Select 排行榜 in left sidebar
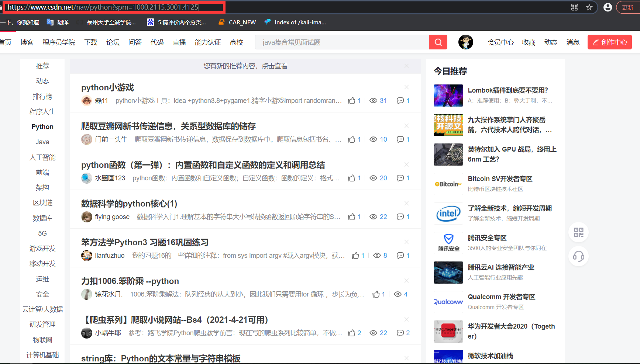This screenshot has width=640, height=364. click(42, 97)
